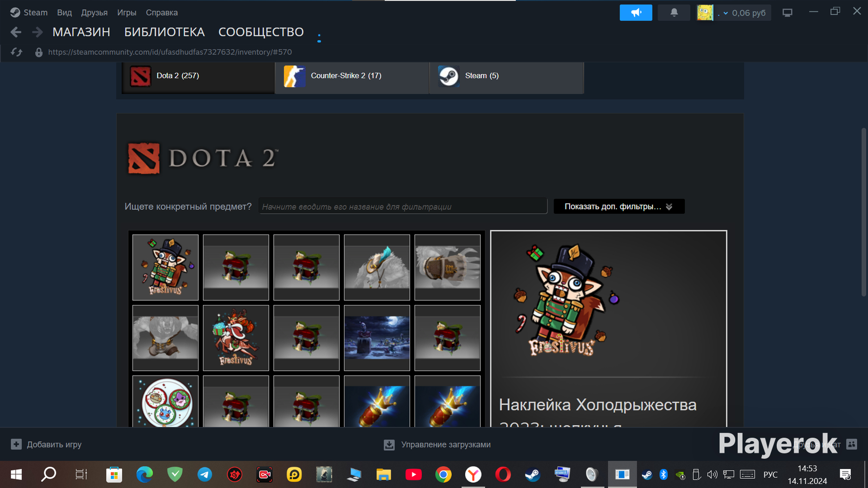This screenshot has height=488, width=868.
Task: Click the large Dota 2 logo
Action: (x=203, y=158)
